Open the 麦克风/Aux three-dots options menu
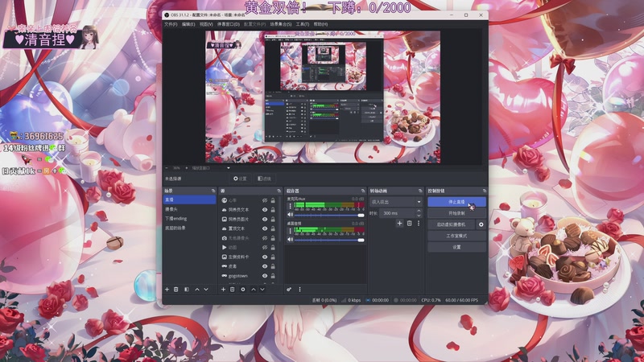 tap(291, 206)
